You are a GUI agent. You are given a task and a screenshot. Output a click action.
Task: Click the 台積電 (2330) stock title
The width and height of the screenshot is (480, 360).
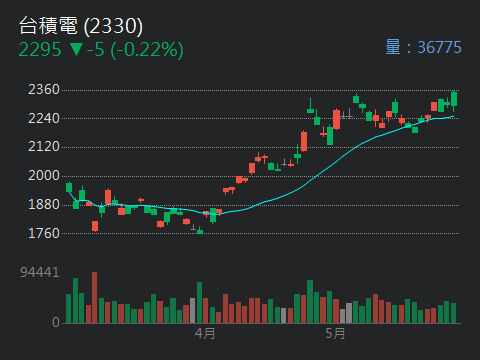coord(81,26)
